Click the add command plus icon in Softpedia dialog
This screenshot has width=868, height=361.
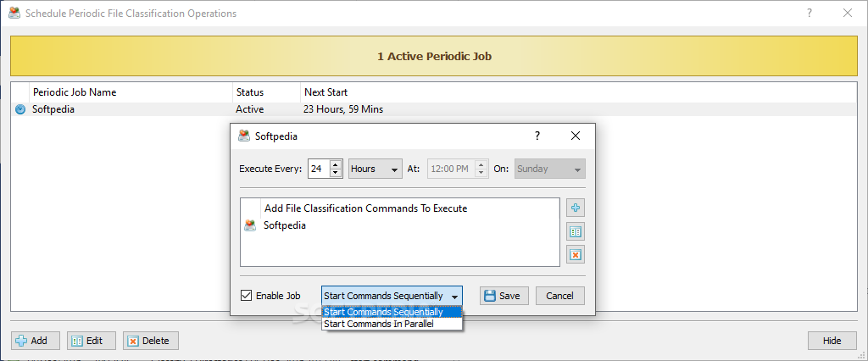pyautogui.click(x=576, y=208)
